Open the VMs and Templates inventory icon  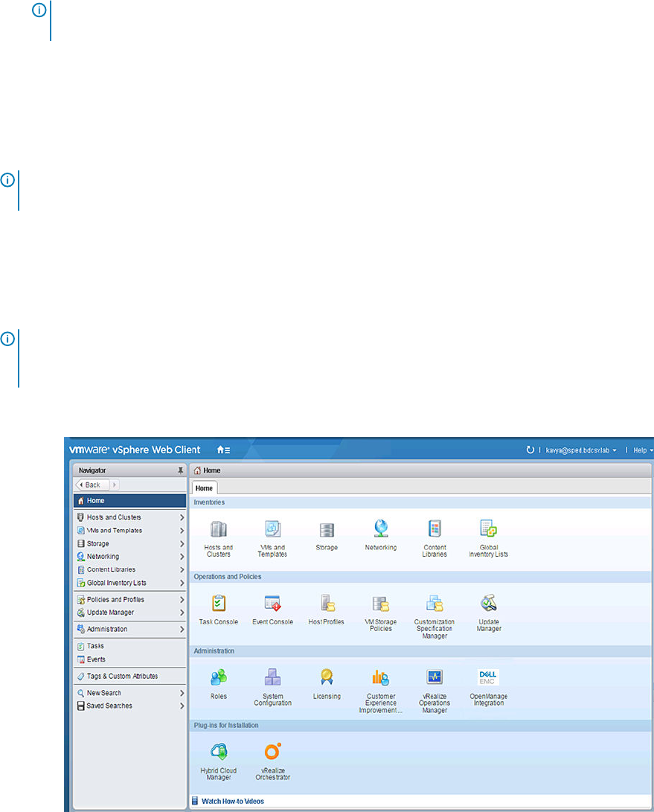click(x=272, y=529)
